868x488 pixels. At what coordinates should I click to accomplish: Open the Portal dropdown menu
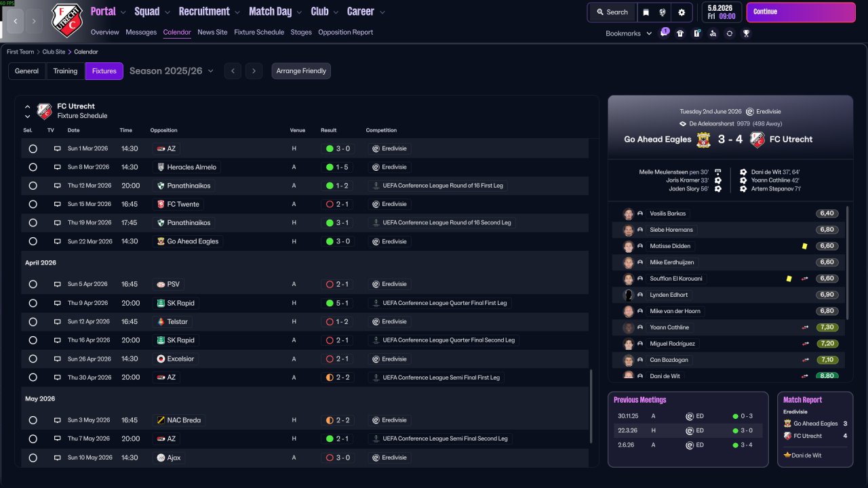pos(108,12)
